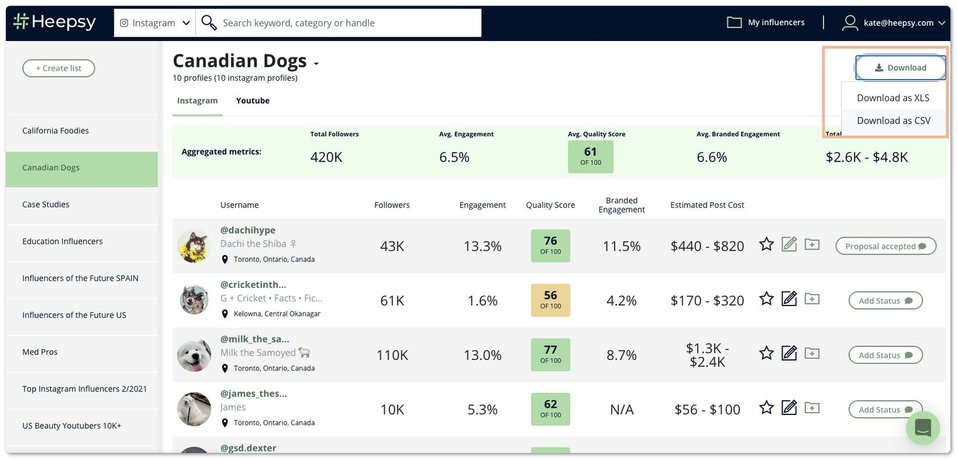Add Status for @james_thes...
The image size is (958, 460).
coord(885,409)
